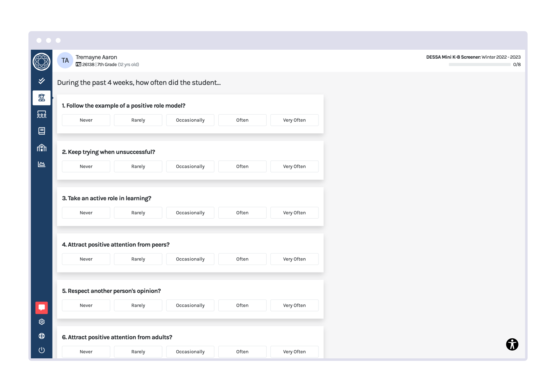This screenshot has width=556, height=392.
Task: Pick Rarely for respect another person's opinion
Action: 138,305
